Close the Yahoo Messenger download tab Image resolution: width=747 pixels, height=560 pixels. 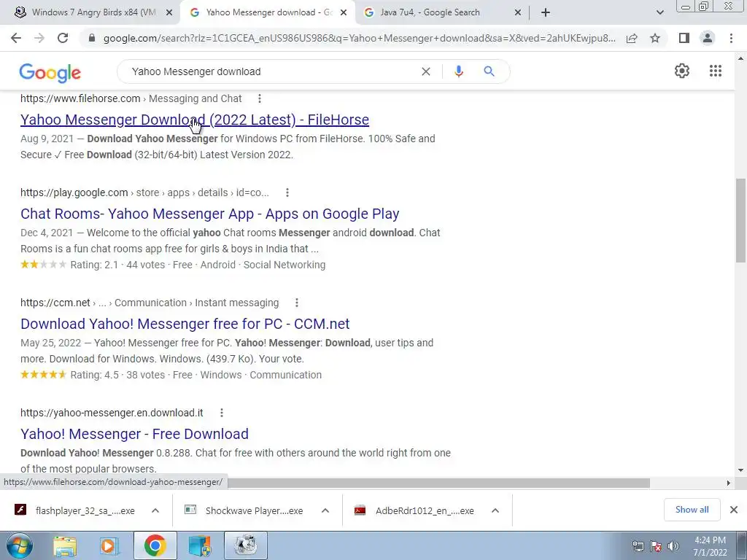point(344,13)
